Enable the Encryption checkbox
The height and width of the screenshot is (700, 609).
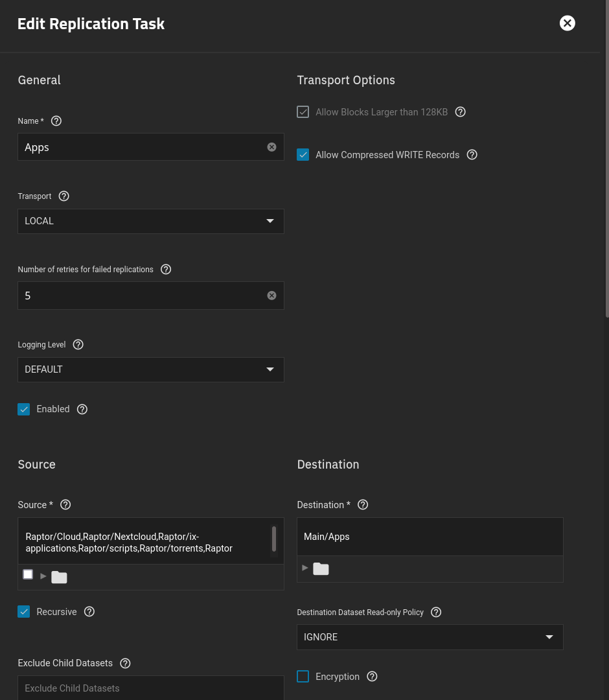(303, 677)
